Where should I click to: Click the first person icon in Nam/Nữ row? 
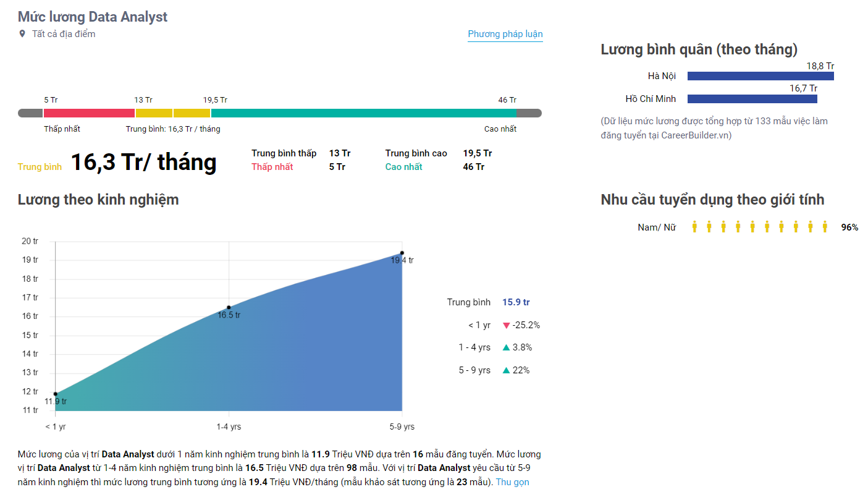tap(694, 227)
